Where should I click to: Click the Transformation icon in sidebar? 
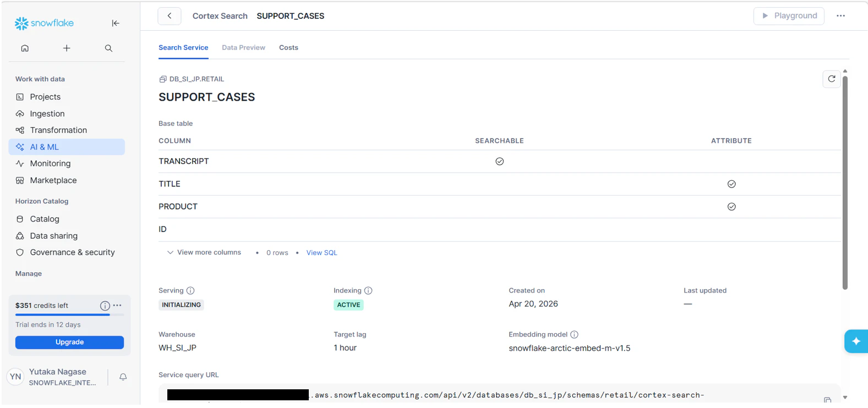20,130
